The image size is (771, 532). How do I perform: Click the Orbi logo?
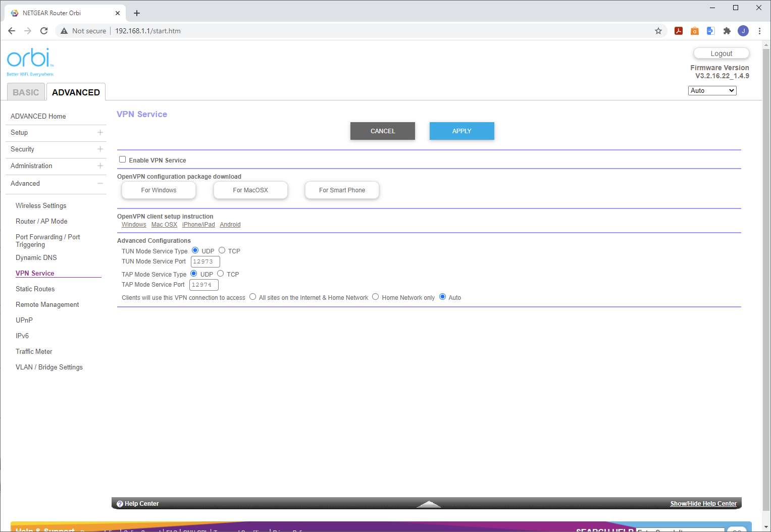tap(30, 62)
